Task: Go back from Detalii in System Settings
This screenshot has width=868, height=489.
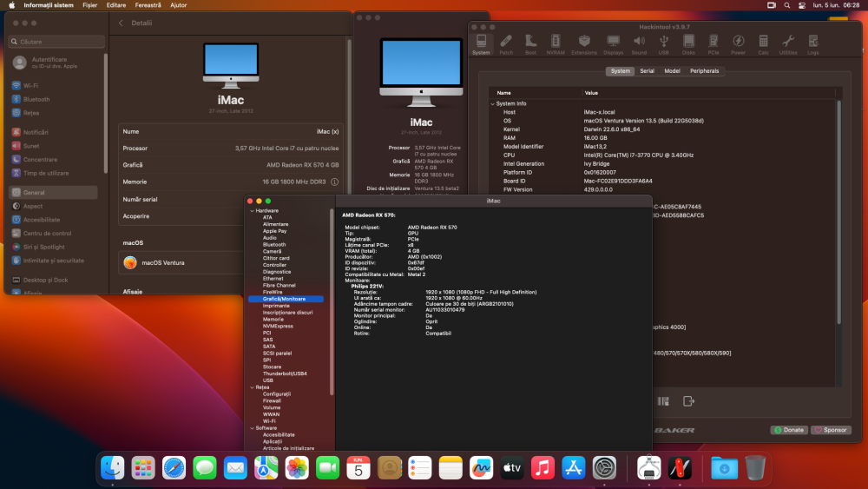Action: click(121, 23)
